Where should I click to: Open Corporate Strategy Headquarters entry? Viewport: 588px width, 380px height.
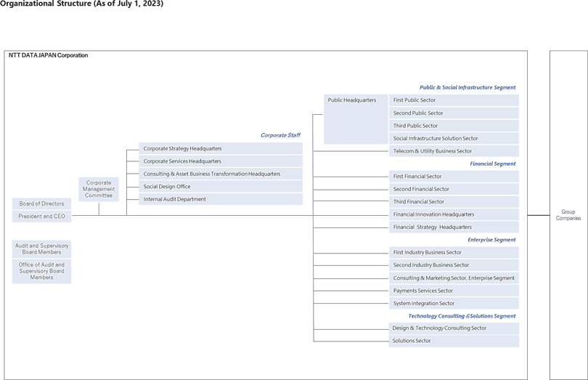[221, 148]
